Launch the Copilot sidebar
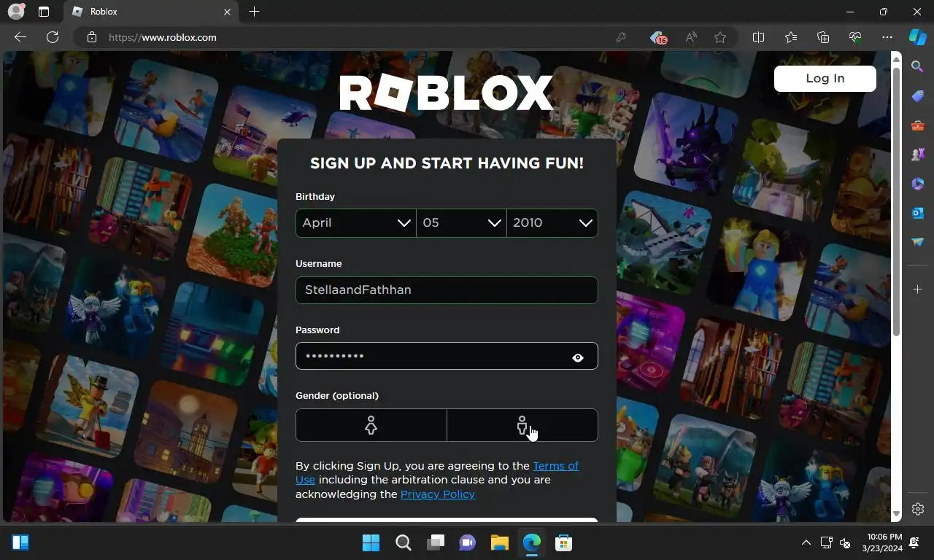 point(918,37)
